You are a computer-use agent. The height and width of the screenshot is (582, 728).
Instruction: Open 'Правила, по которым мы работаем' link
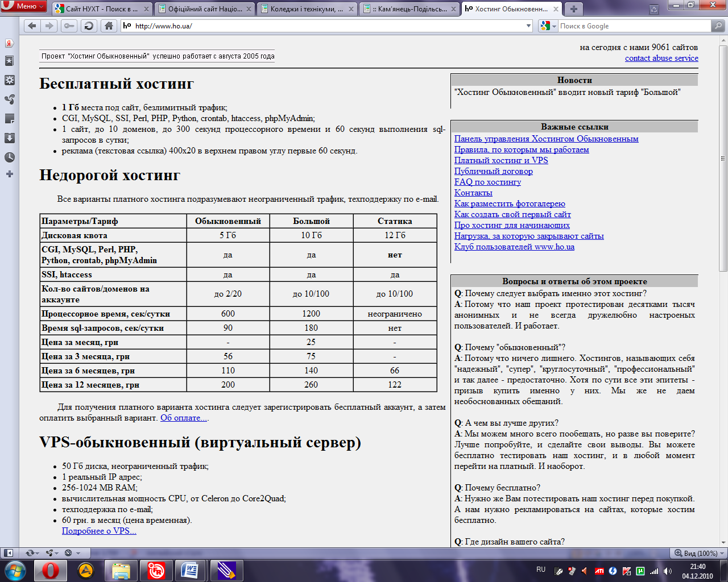pyautogui.click(x=522, y=149)
